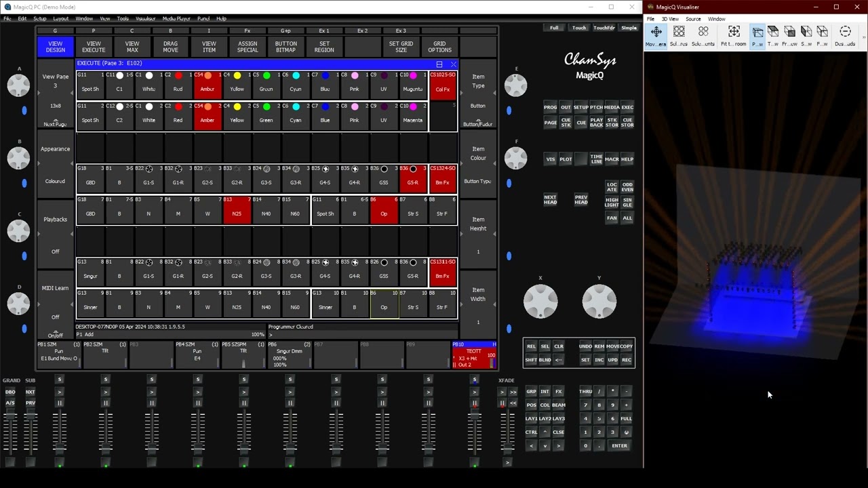
Task: Select top-row Yellow colour execute button
Action: click(x=237, y=84)
